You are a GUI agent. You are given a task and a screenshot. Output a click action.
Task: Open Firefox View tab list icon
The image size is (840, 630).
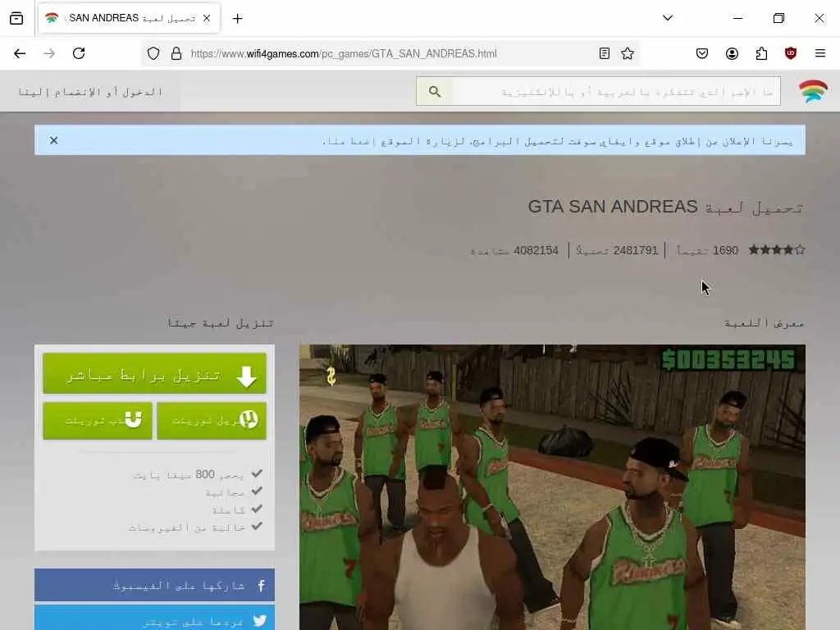[x=16, y=18]
